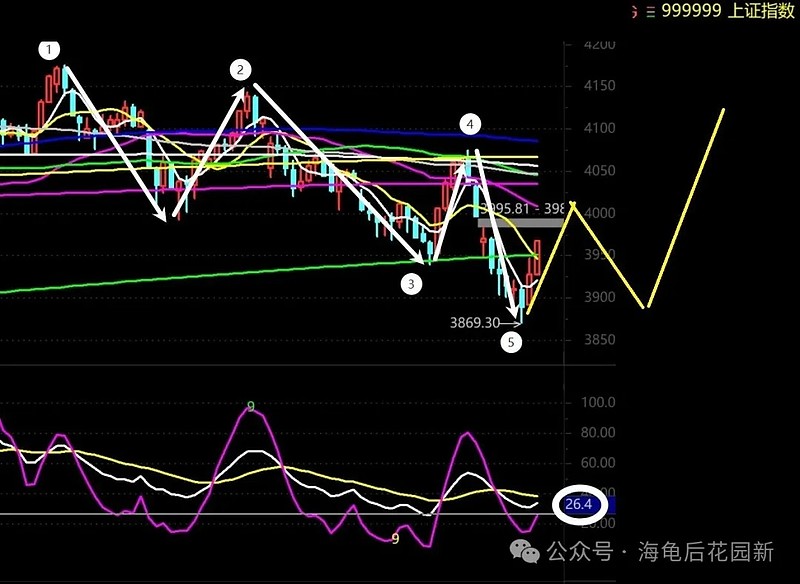
Task: Select the 4000 price axis label
Action: click(599, 213)
